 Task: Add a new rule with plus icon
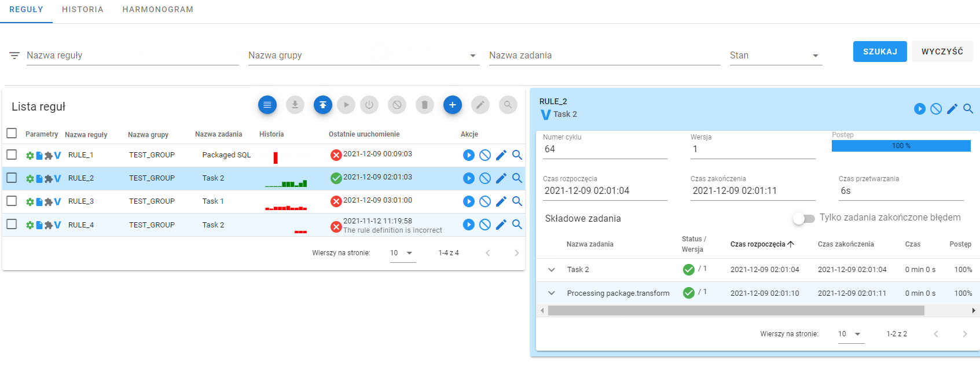click(453, 105)
